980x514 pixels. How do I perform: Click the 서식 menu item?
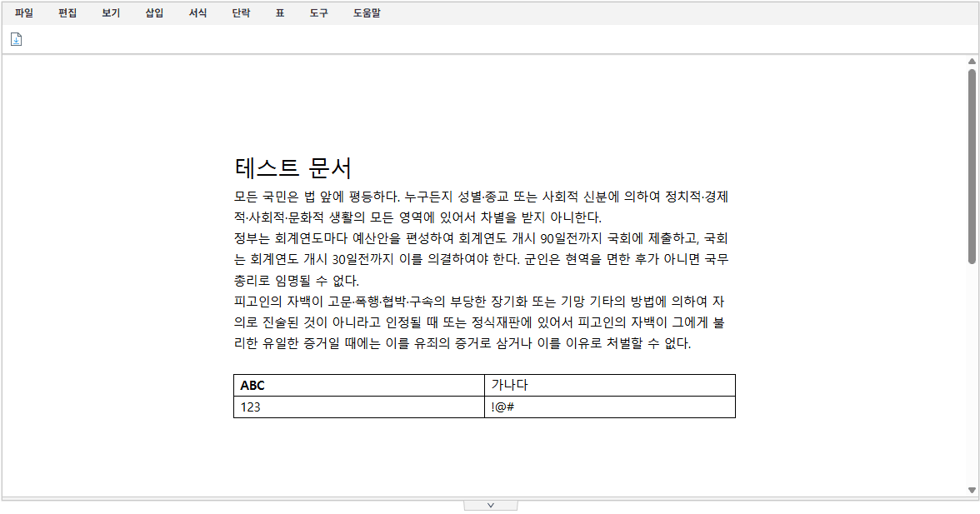click(197, 13)
